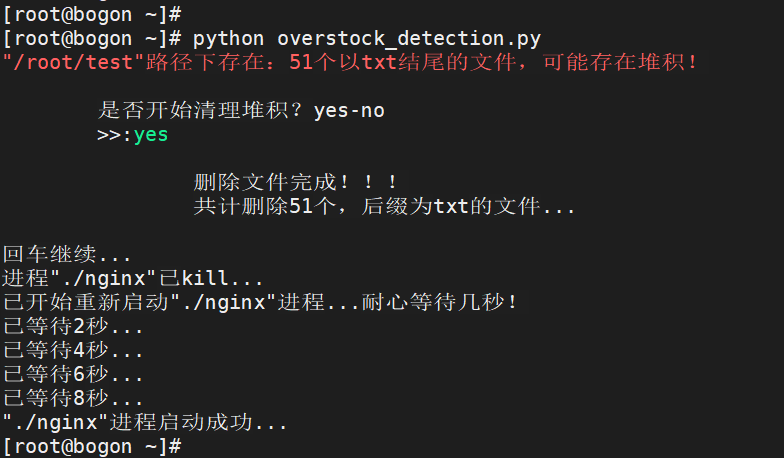784x458 pixels.
Task: Click the python overstock_detection.py command text
Action: coord(367,39)
